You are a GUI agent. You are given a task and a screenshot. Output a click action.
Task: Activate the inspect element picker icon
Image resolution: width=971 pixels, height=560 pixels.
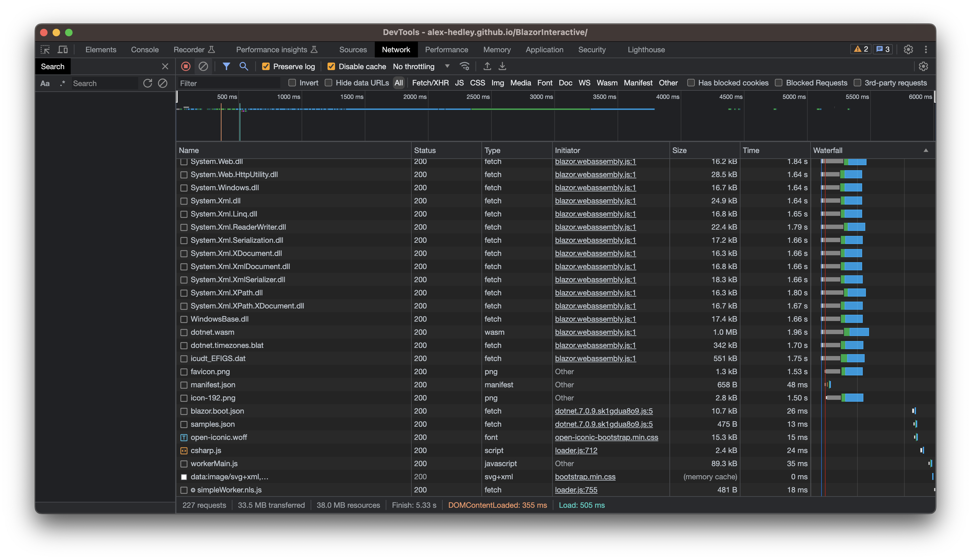(45, 49)
